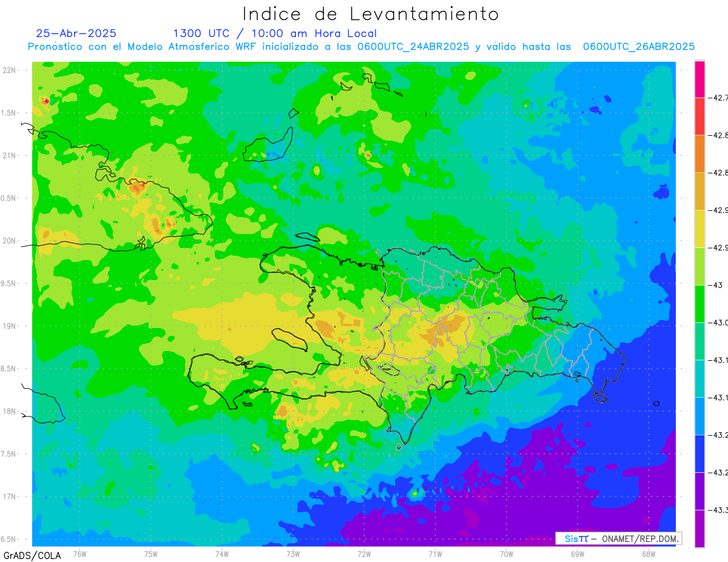Click the "70W" longitude label
The image size is (728, 562).
507,554
